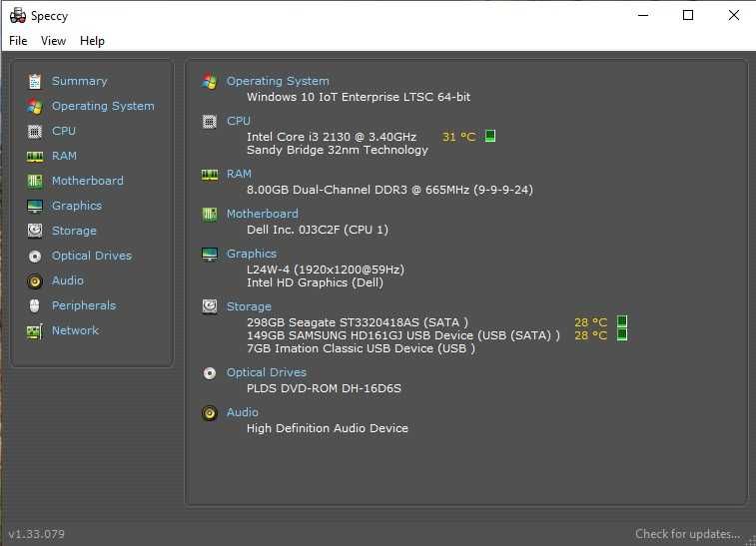Click the Peripherals mouse icon in sidebar
Viewport: 756px width, 546px height.
tap(35, 305)
